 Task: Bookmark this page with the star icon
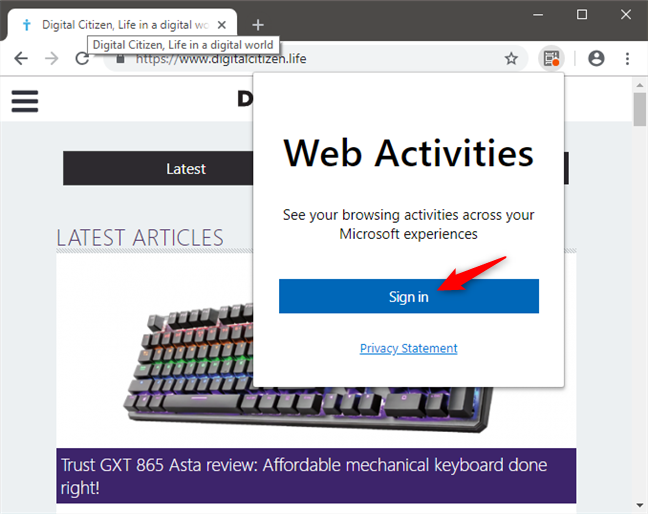coord(511,59)
